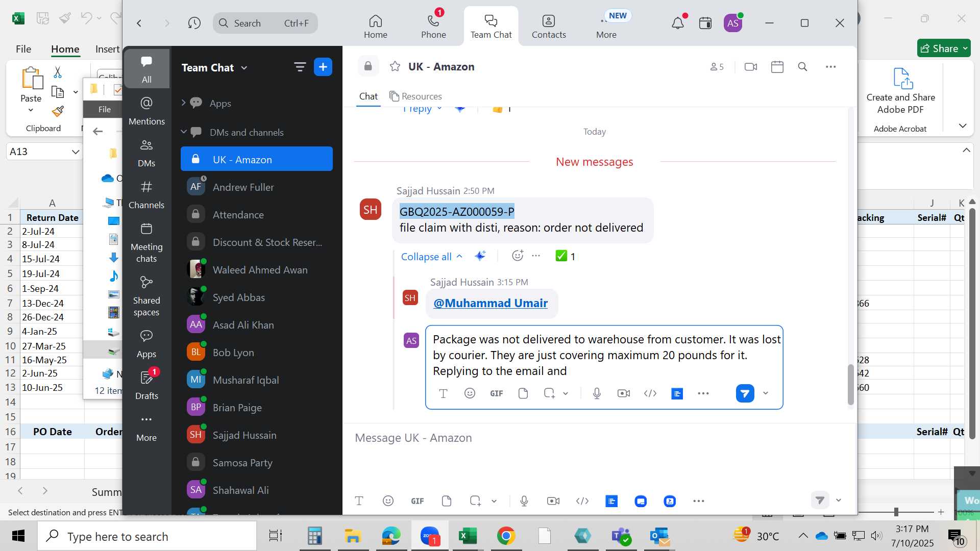This screenshot has width=980, height=551.
Task: Open the Waleed Ahmed Awan chat
Action: pyautogui.click(x=257, y=269)
